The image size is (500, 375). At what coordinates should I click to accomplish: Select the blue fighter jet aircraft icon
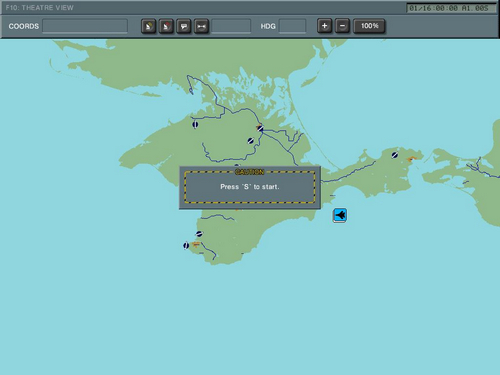(340, 215)
